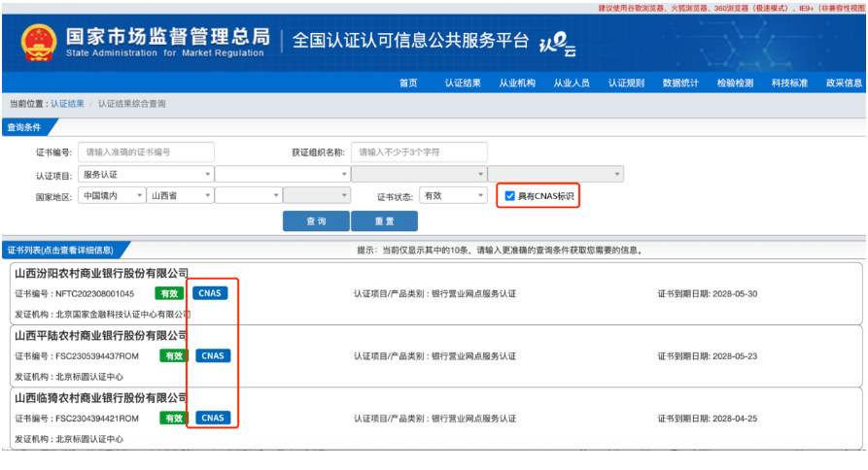868x470 pixels.
Task: Click 发证机构 北京标圆认证中心 in 山西平陆 row
Action: 69,377
